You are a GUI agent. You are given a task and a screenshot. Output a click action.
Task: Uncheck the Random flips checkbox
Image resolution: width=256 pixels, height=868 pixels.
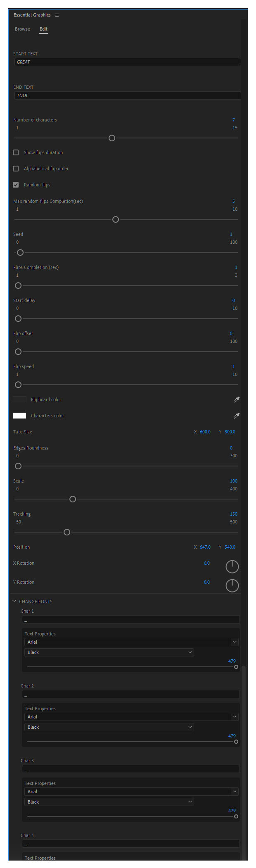(16, 185)
